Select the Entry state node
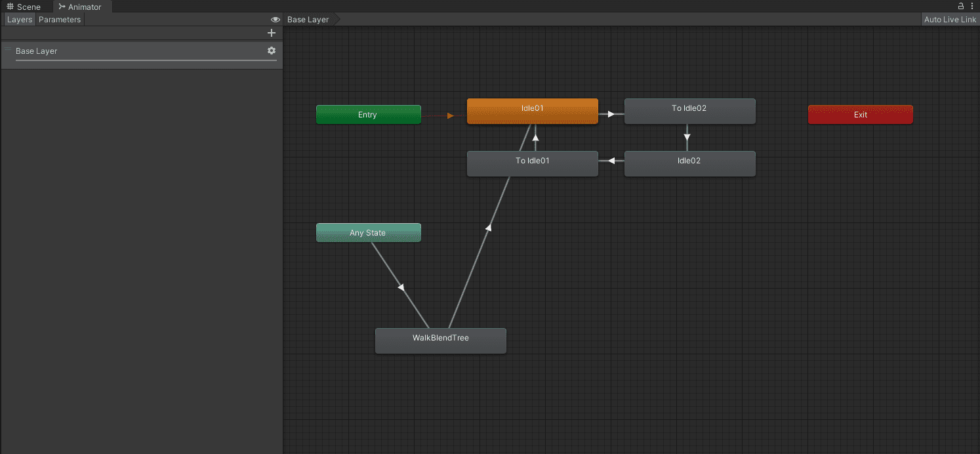 (368, 115)
